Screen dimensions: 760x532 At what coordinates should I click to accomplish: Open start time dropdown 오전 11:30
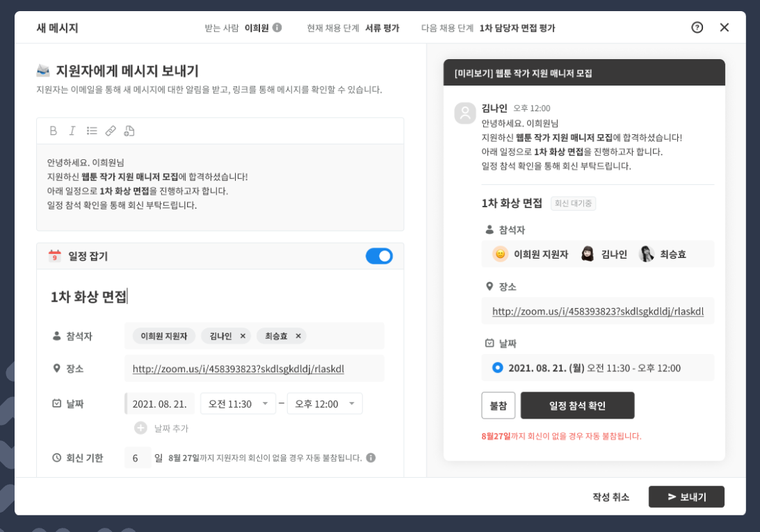[238, 404]
